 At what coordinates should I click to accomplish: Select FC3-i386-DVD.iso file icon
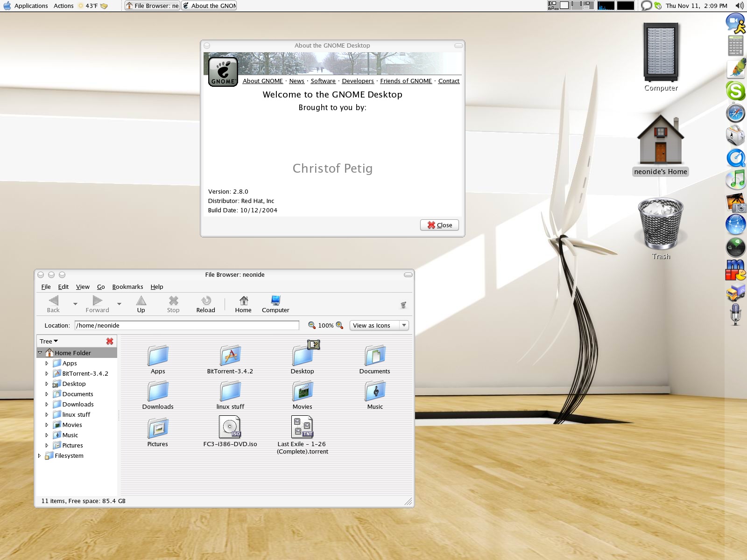230,431
